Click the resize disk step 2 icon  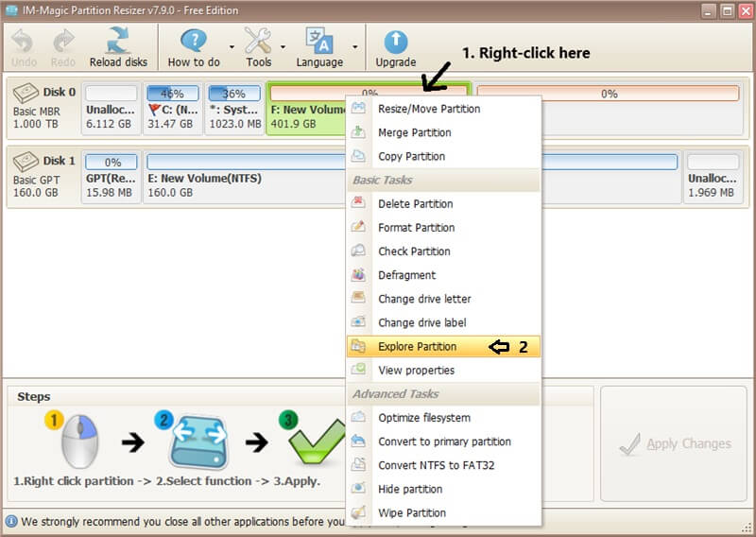(198, 442)
